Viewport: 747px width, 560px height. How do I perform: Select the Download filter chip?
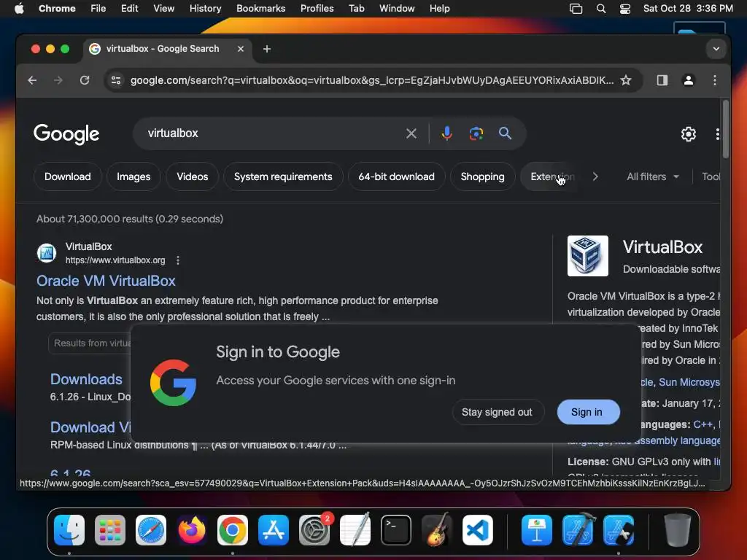pyautogui.click(x=68, y=176)
